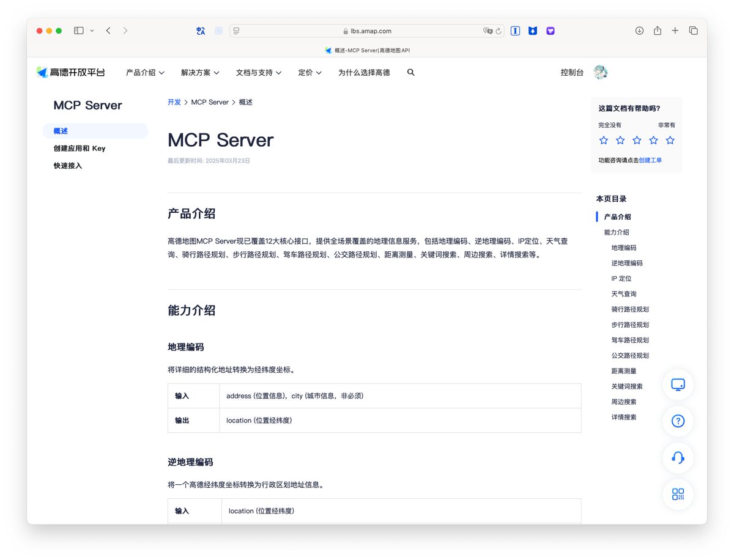
Task: Go back with the browser back arrow
Action: point(108,31)
